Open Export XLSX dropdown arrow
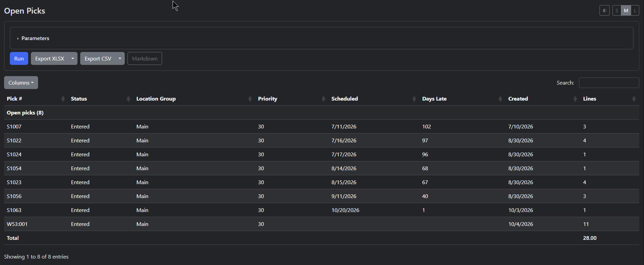 pyautogui.click(x=73, y=58)
